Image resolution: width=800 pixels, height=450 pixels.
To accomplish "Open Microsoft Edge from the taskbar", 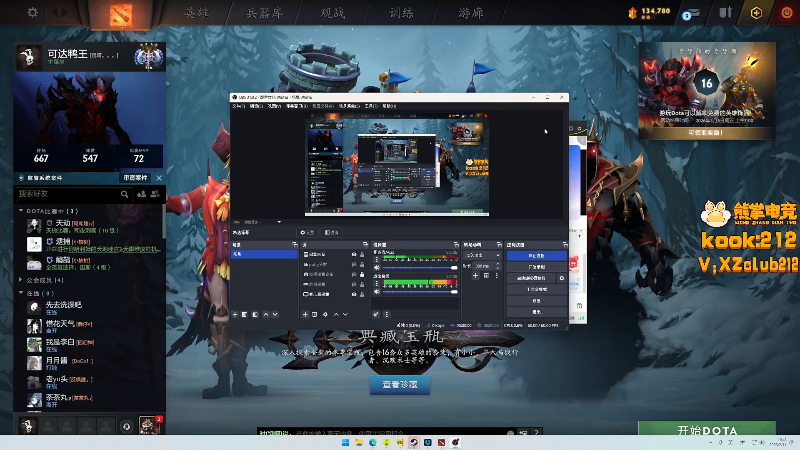I will click(373, 442).
